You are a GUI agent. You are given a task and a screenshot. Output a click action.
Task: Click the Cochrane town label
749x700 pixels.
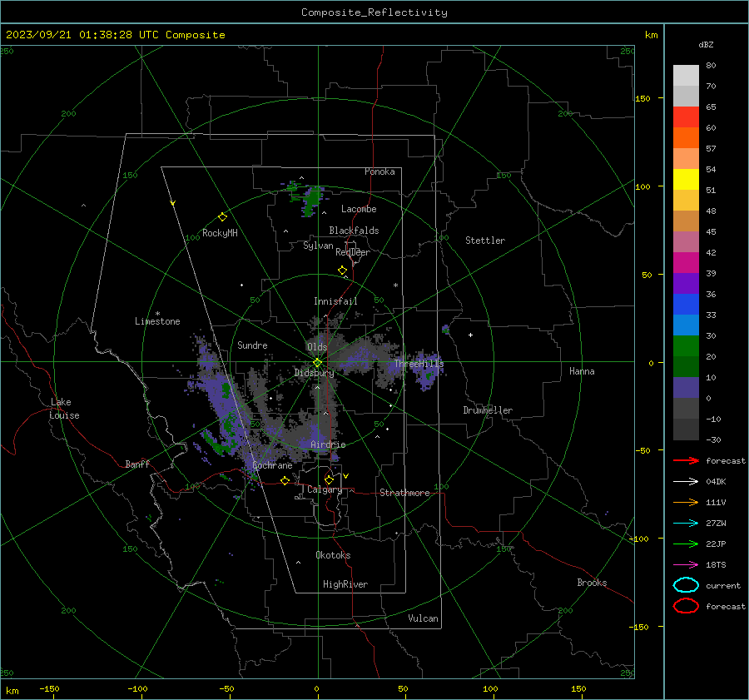click(272, 465)
